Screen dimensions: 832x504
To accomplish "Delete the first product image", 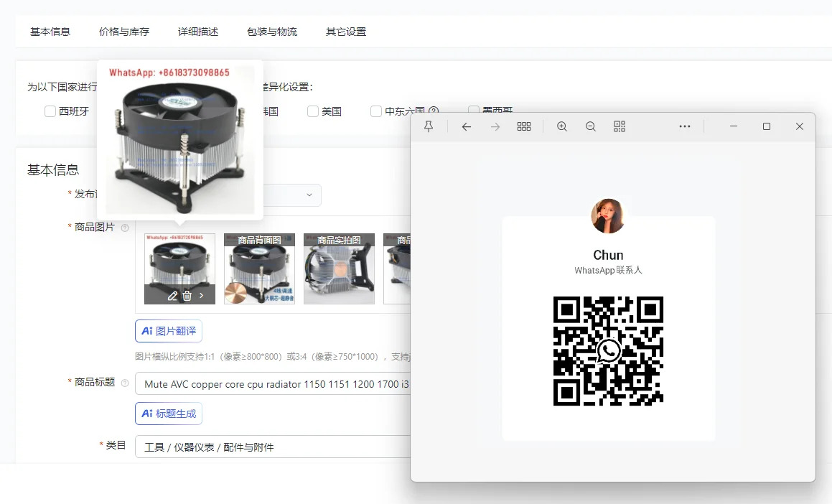I will [x=187, y=296].
